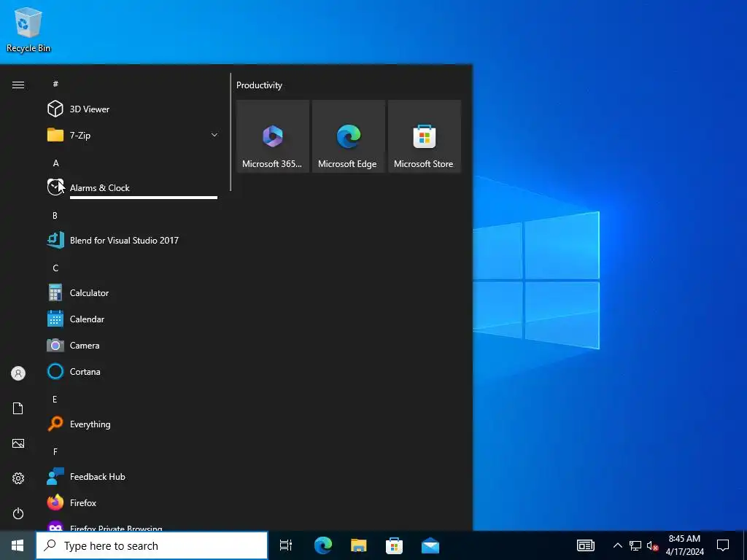
Task: Launch Edge from the taskbar
Action: [x=323, y=545]
